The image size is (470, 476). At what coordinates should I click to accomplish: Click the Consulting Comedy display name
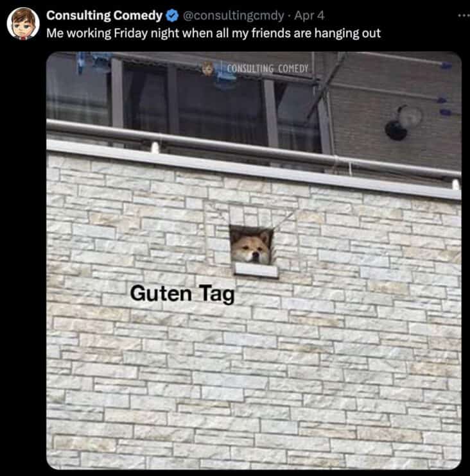(x=104, y=15)
